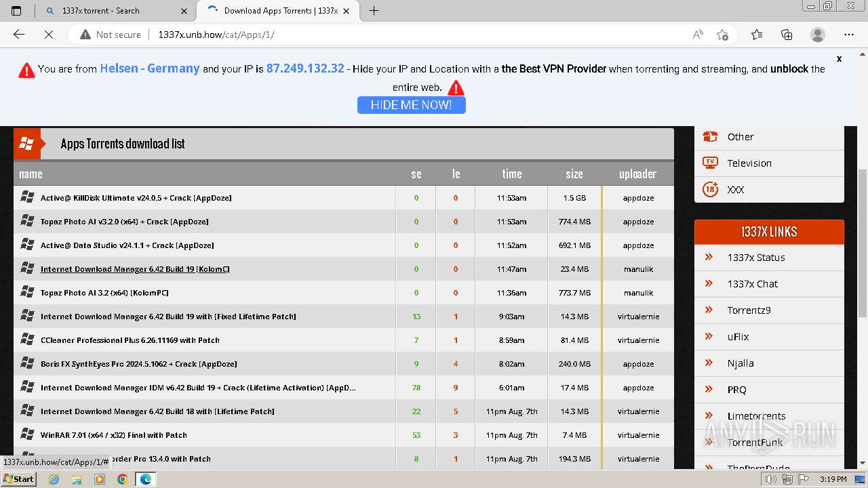The width and height of the screenshot is (868, 488).
Task: Open IDM 6.42 Build 18 with Lifetime Patch
Action: tap(157, 411)
